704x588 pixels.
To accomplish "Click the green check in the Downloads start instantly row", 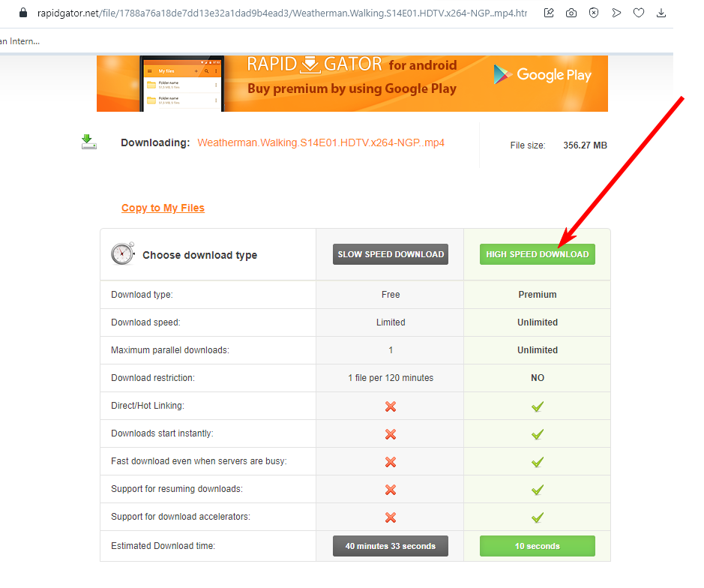I will point(538,434).
